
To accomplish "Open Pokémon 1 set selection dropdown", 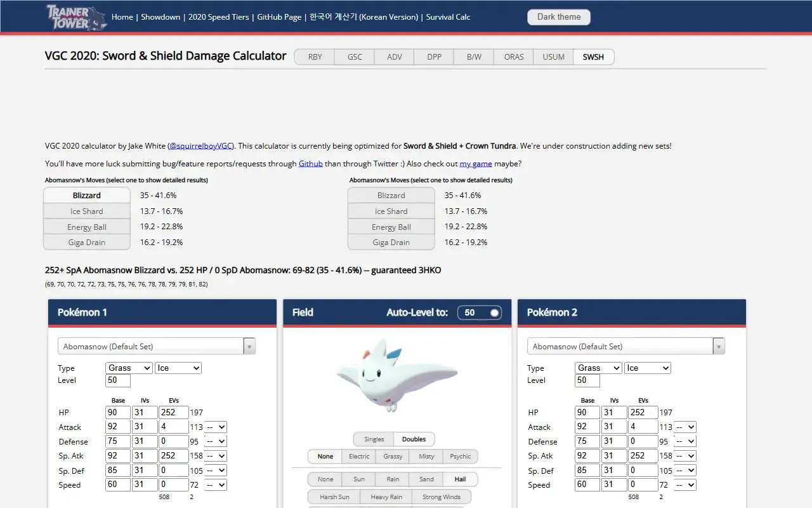I will (157, 346).
